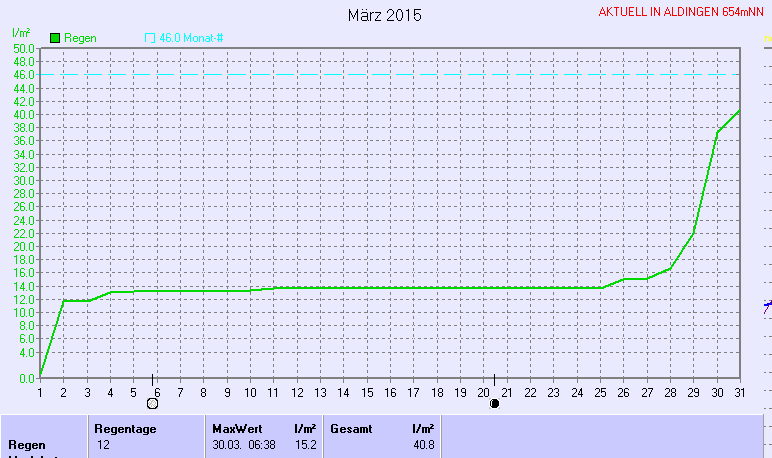This screenshot has height=458, width=772.
Task: Click the Regentage value 12
Action: click(104, 444)
